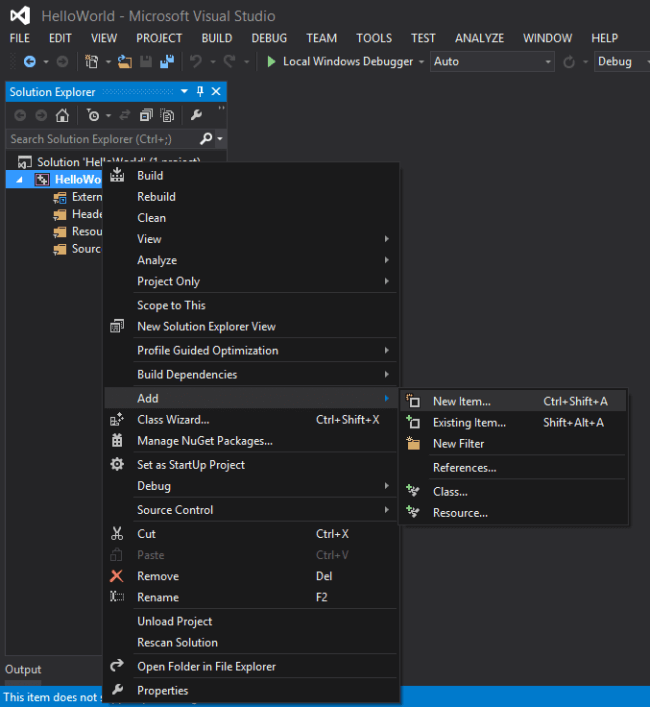Open the FILE menu
The height and width of the screenshot is (707, 650).
(x=20, y=38)
